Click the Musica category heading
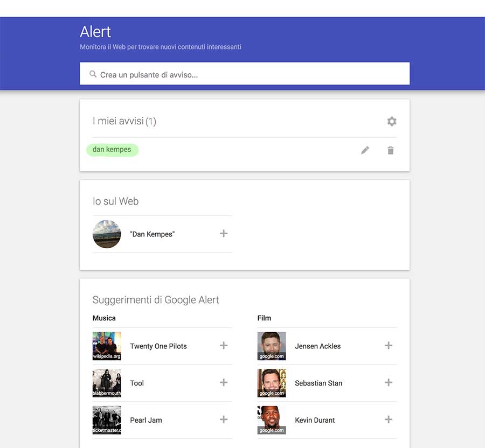 104,318
